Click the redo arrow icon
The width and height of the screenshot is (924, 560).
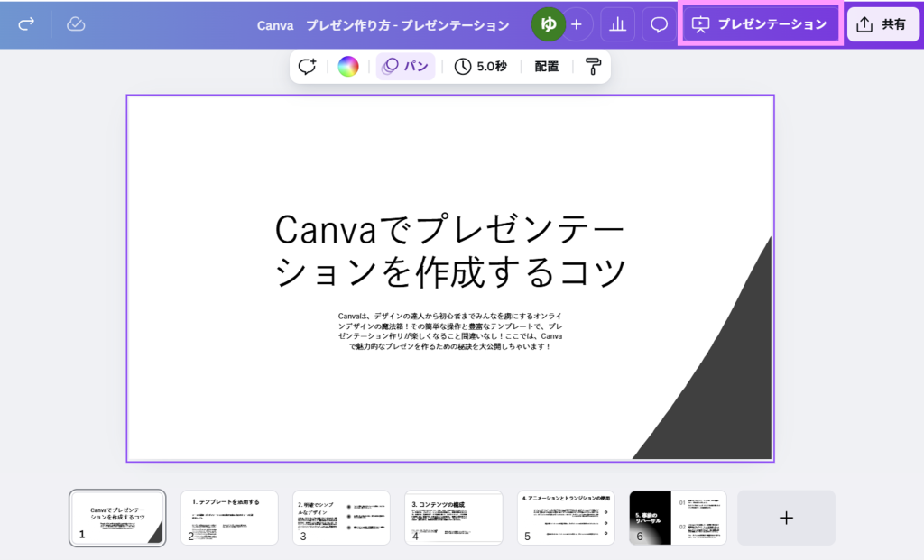pyautogui.click(x=26, y=24)
